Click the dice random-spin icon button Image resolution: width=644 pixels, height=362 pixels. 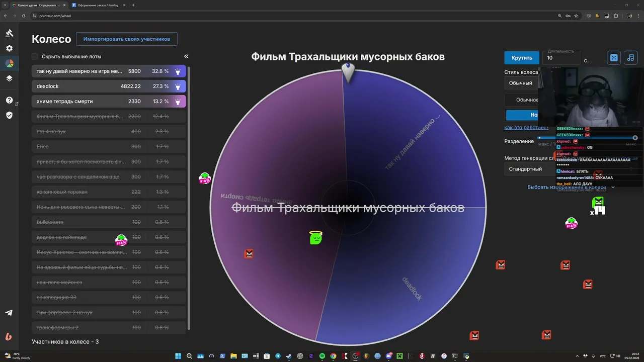pos(614,58)
